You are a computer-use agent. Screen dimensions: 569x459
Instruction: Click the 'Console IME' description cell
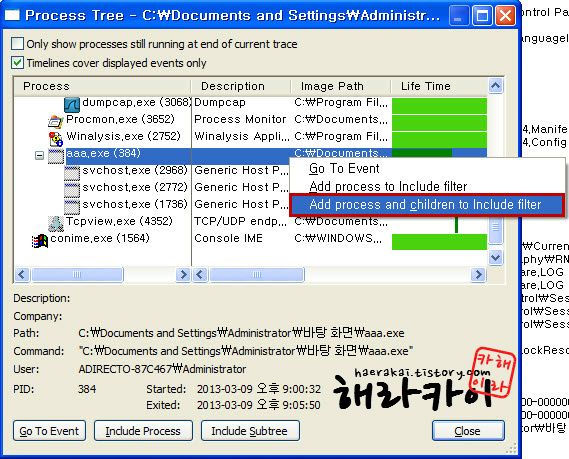[x=229, y=239]
